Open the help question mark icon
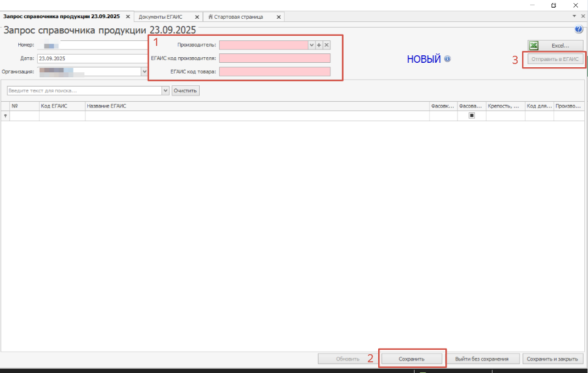The height and width of the screenshot is (373, 588). [x=578, y=30]
